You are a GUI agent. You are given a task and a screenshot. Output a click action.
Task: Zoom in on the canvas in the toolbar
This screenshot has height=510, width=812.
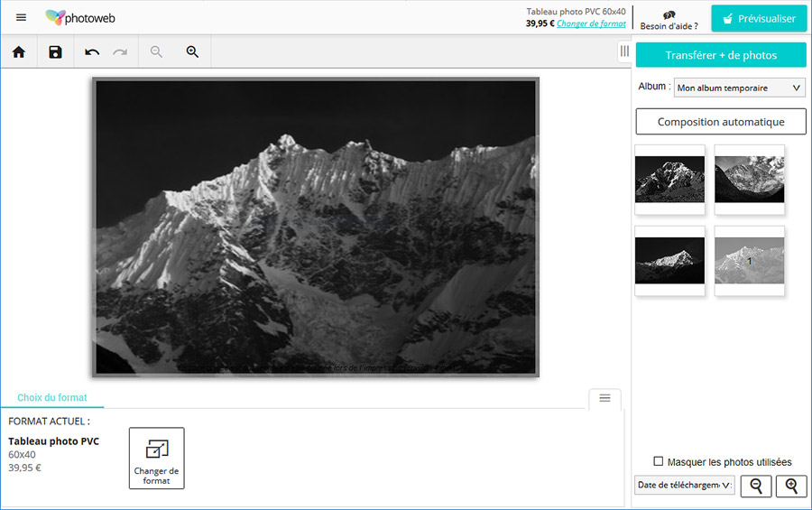pos(192,51)
